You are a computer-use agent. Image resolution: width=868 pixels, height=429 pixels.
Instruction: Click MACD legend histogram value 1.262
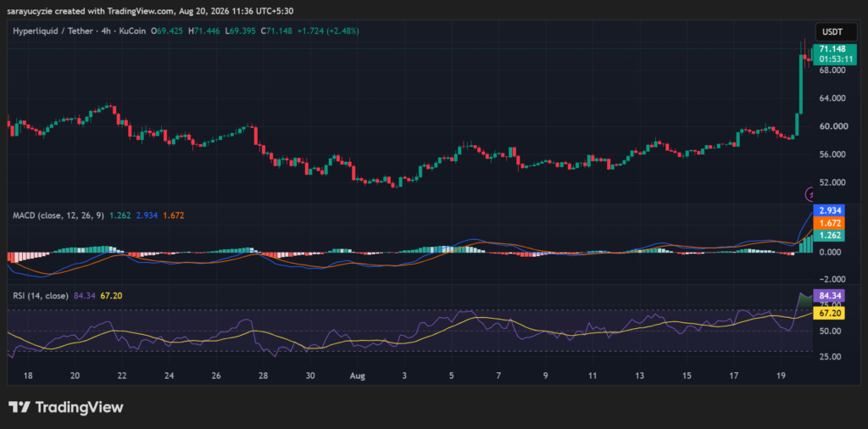click(120, 215)
